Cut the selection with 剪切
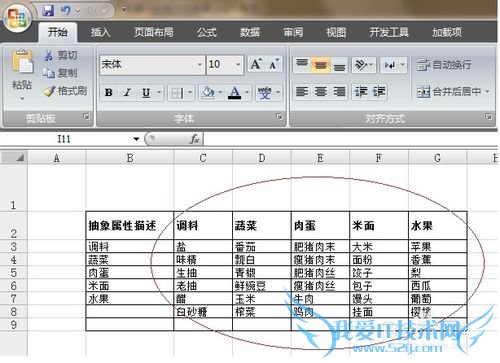 (x=61, y=55)
